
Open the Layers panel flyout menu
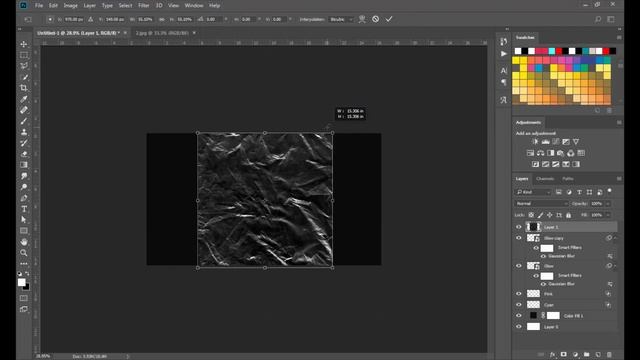coord(619,179)
